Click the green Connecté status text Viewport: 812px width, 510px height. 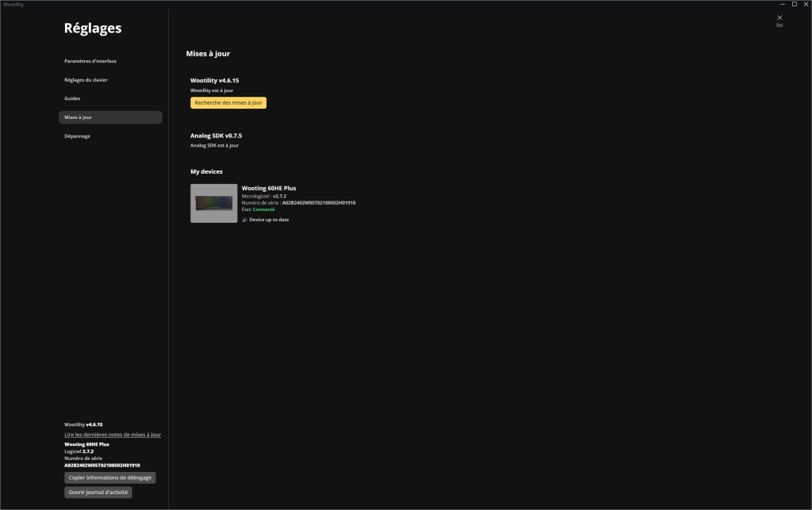pyautogui.click(x=263, y=209)
